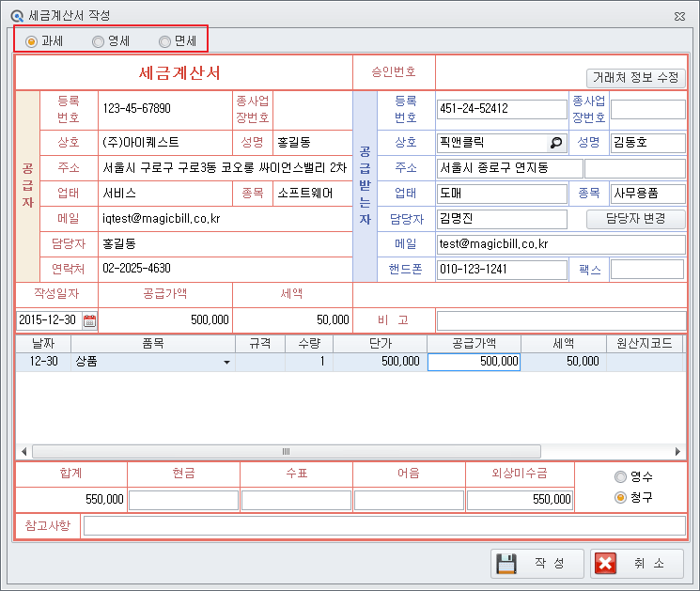Click the 단가 column header
This screenshot has width=700, height=591.
(381, 344)
